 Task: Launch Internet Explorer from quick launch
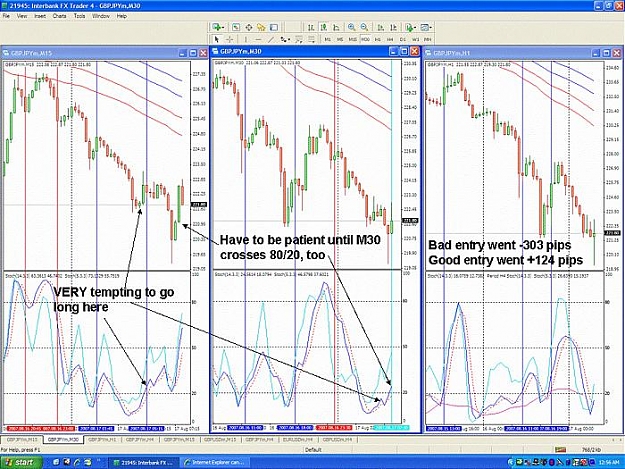tap(77, 462)
